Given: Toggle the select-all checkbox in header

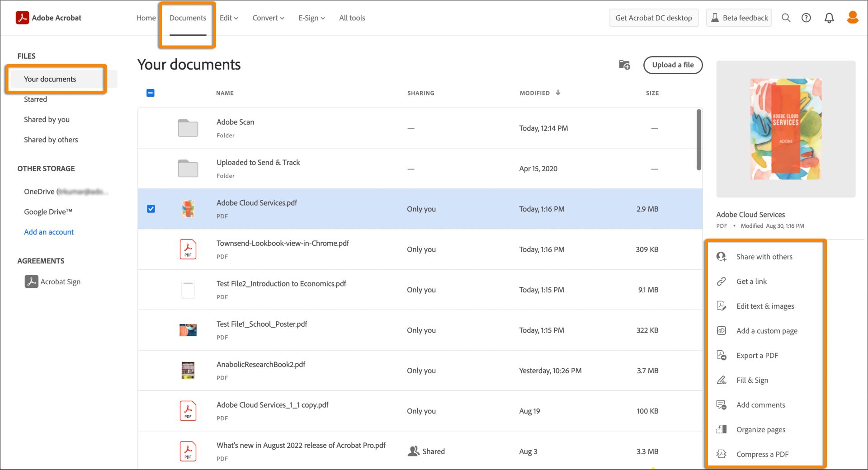Looking at the screenshot, I should click(151, 93).
